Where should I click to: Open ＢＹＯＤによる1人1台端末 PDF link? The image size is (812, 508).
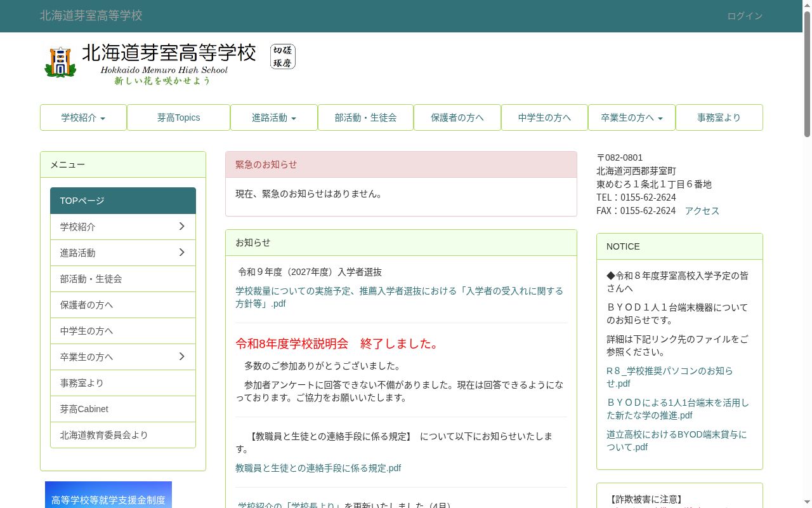point(678,409)
